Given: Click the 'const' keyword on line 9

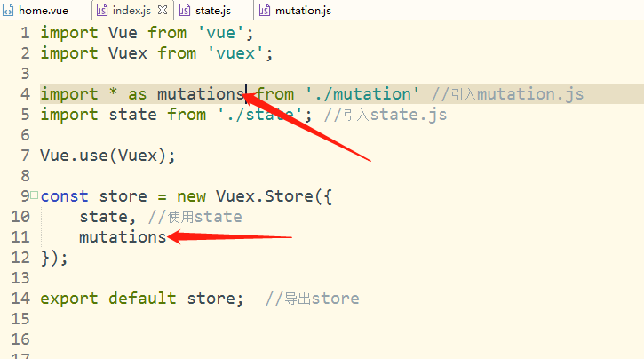Looking at the screenshot, I should point(64,196).
